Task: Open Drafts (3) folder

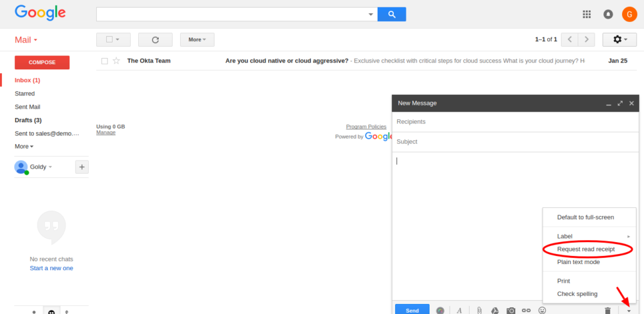Action: pos(28,120)
